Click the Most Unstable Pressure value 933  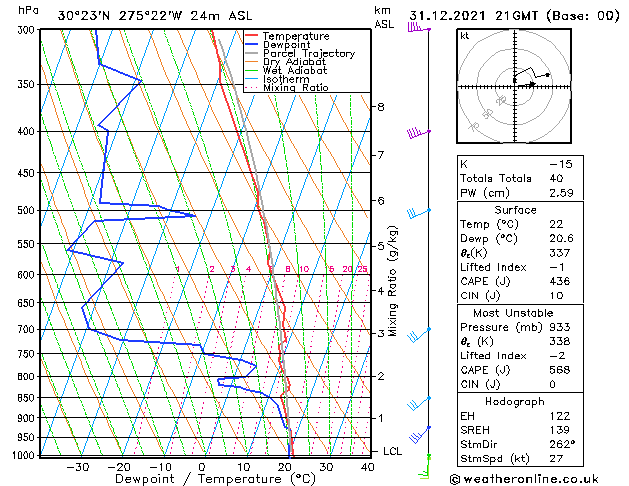pos(559,327)
